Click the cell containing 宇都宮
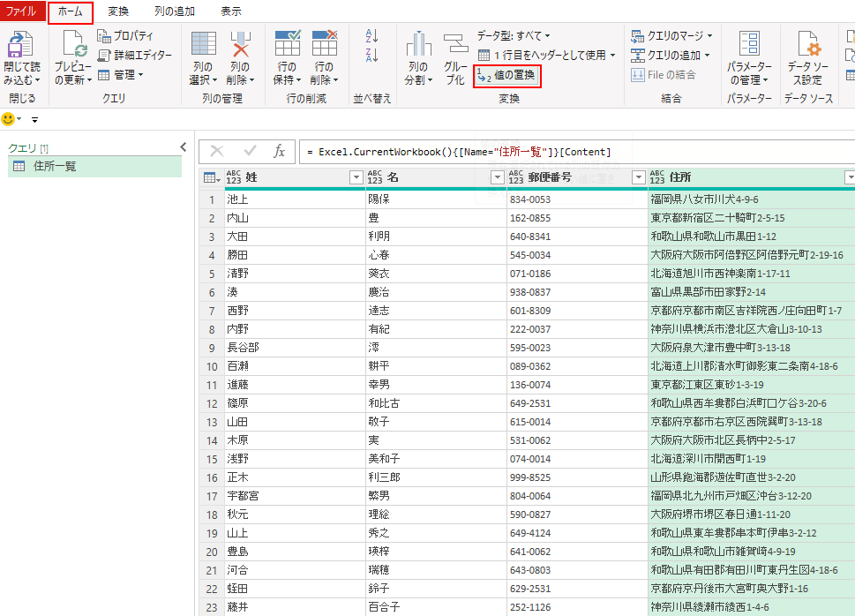 point(295,497)
